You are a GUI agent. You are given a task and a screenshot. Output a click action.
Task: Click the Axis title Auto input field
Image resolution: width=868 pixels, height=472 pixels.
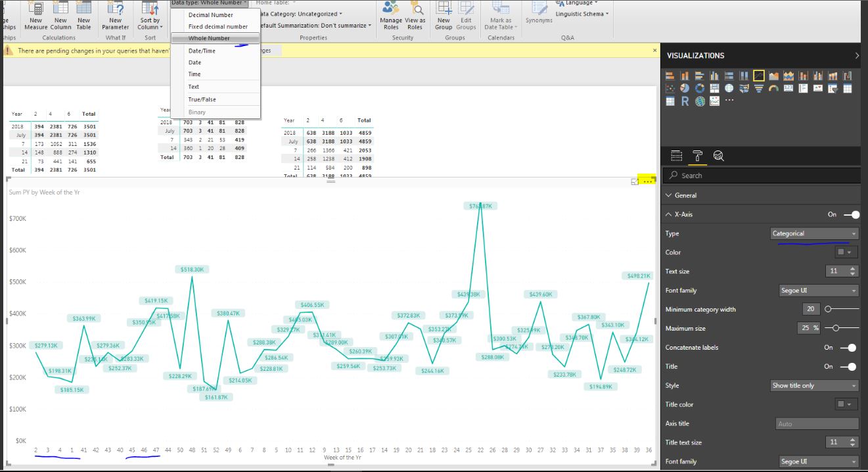[817, 423]
